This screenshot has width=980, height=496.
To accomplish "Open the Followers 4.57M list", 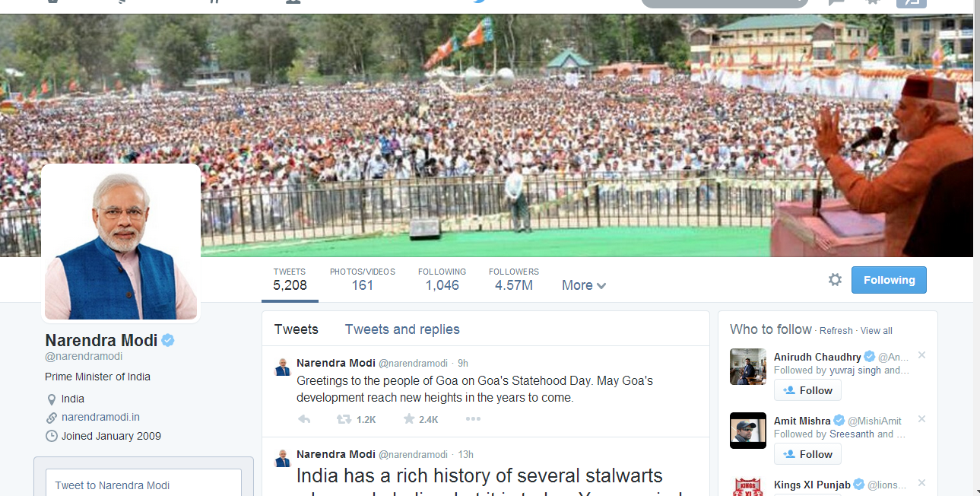I will click(514, 280).
